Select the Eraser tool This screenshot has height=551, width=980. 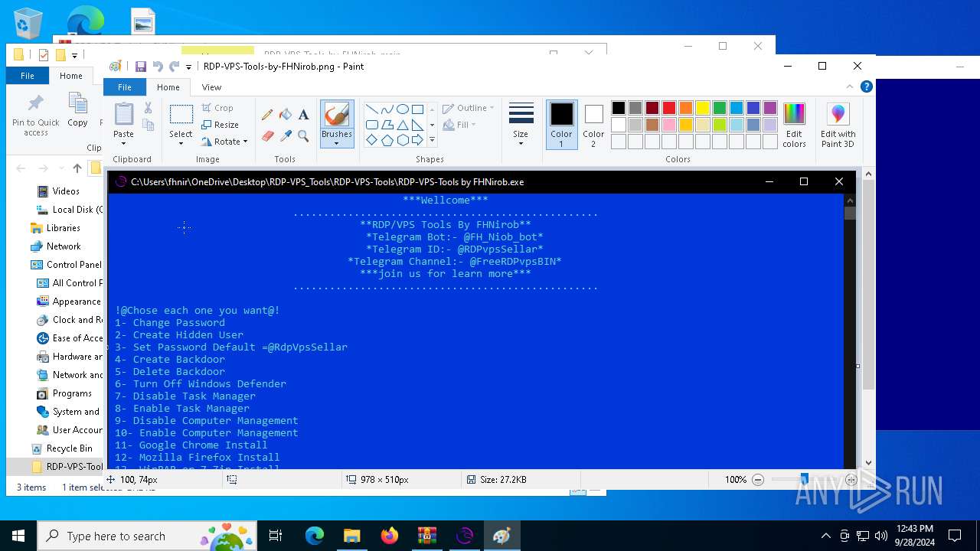(267, 136)
